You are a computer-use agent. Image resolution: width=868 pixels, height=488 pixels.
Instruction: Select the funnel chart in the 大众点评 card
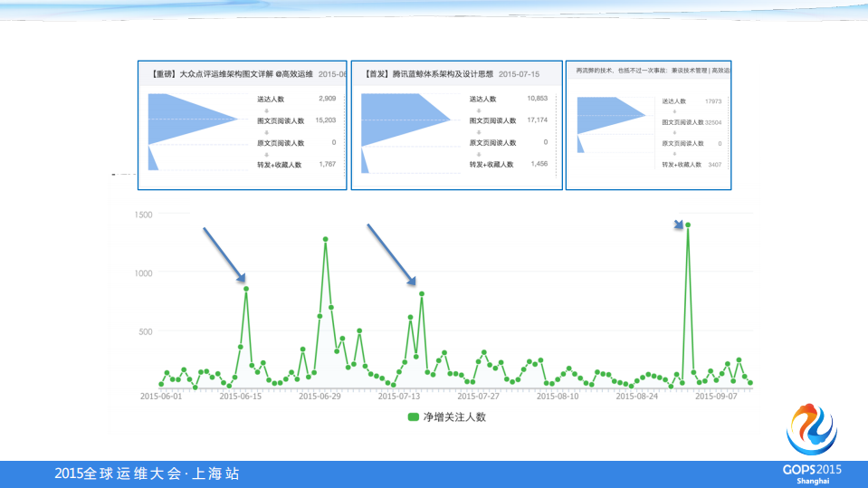[x=193, y=132]
